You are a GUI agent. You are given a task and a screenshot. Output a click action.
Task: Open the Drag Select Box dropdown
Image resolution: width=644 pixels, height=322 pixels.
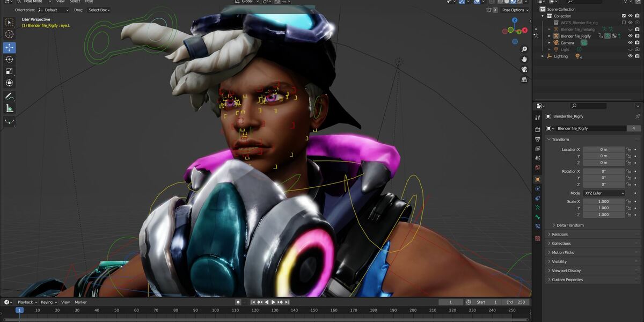coord(99,10)
